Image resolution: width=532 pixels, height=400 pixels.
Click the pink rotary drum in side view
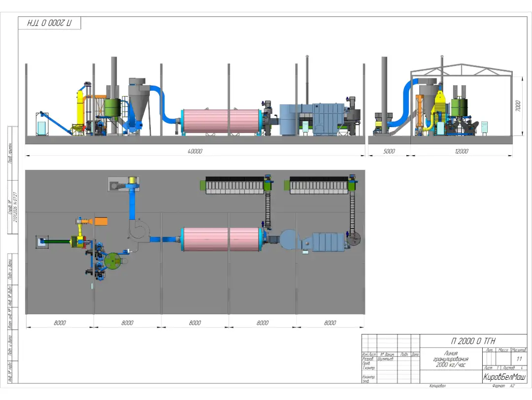pyautogui.click(x=221, y=121)
